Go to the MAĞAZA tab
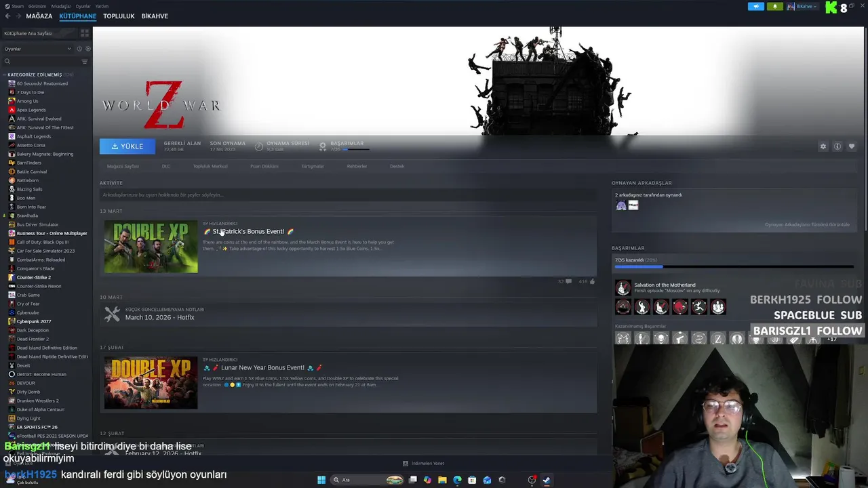The height and width of the screenshot is (488, 868). coord(39,16)
